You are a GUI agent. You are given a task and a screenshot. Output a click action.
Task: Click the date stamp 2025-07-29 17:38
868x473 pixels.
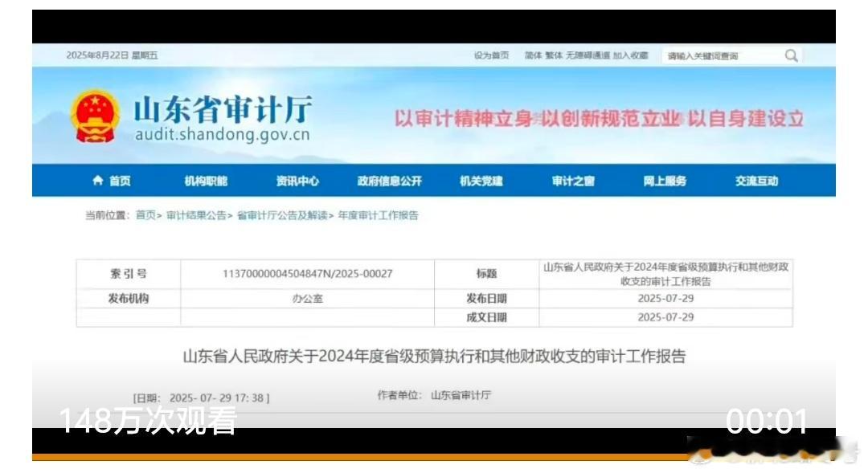coord(201,398)
